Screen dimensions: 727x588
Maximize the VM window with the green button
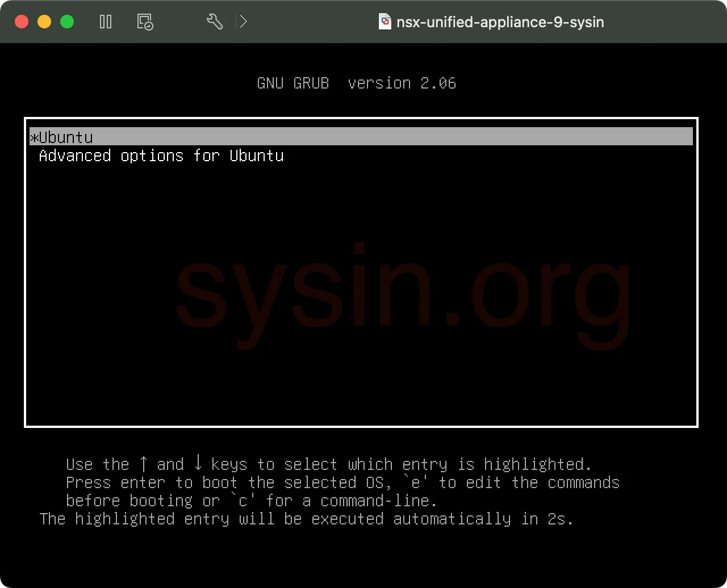[x=67, y=22]
